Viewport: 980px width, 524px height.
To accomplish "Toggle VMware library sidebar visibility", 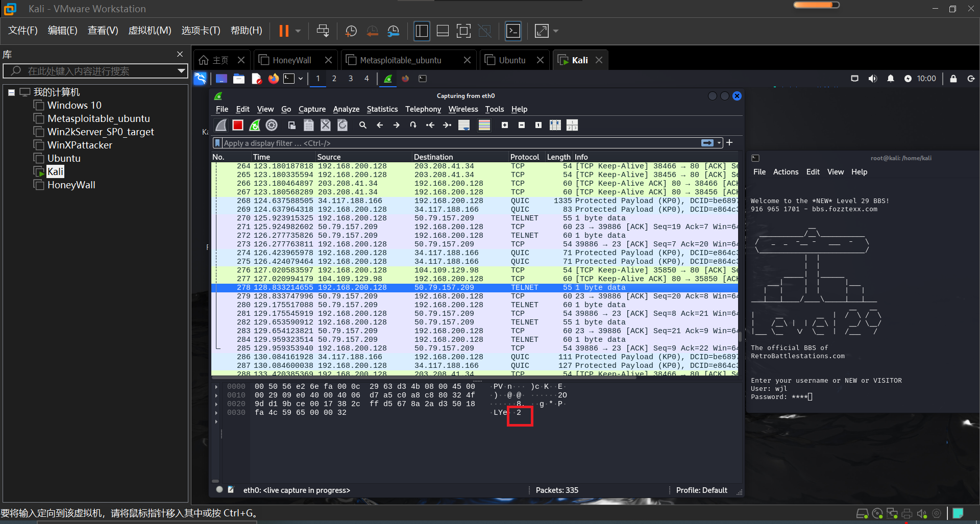I will pyautogui.click(x=422, y=31).
